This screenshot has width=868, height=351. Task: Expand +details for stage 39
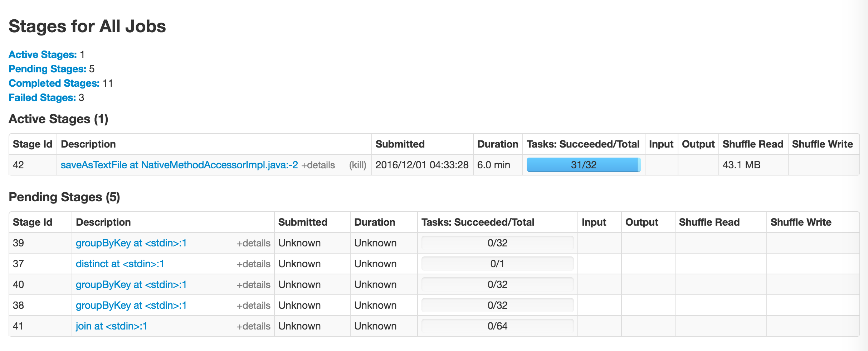pos(253,243)
